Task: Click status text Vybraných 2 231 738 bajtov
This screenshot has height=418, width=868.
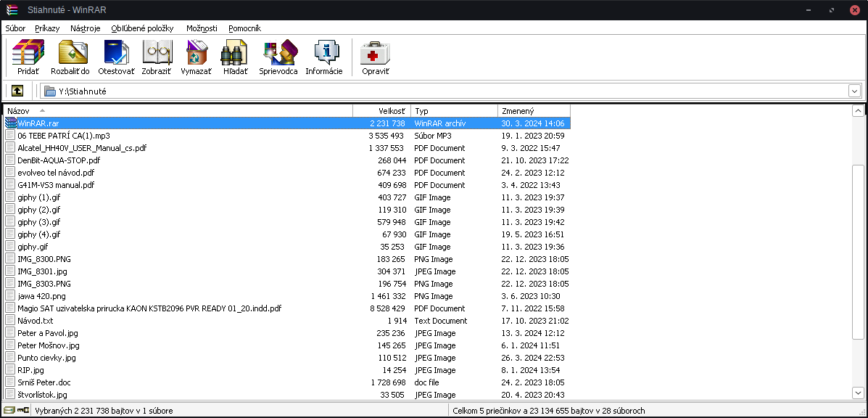Action: pos(104,411)
